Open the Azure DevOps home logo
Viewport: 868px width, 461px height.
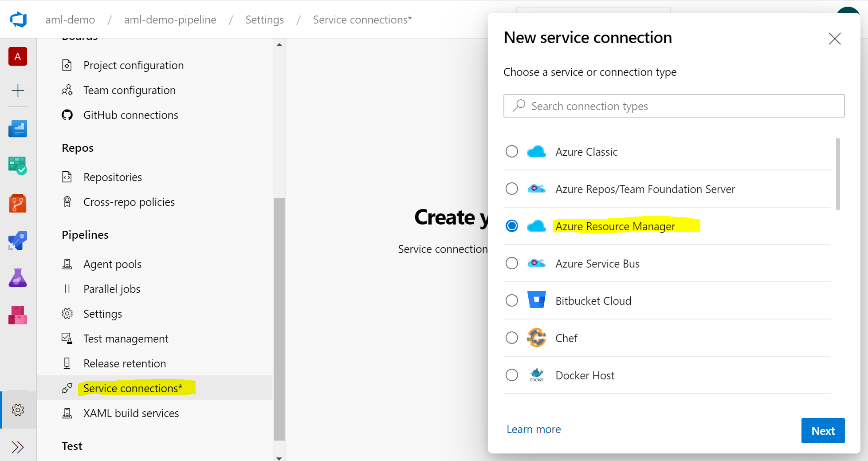click(x=18, y=20)
